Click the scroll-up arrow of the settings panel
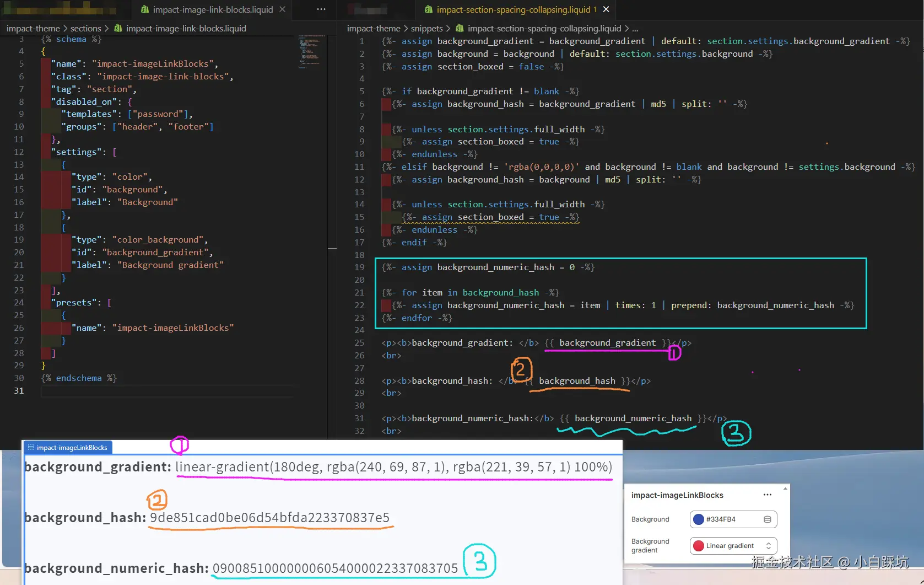 [x=785, y=489]
